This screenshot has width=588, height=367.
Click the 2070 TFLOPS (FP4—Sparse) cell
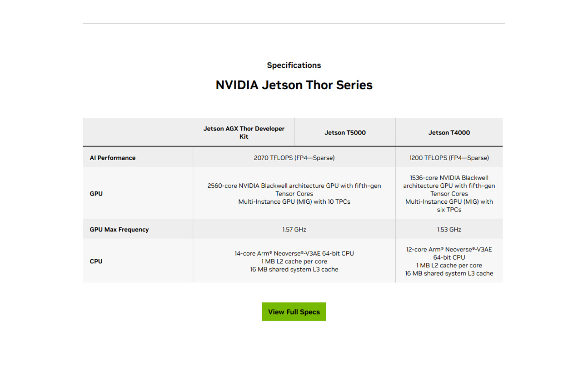[294, 158]
